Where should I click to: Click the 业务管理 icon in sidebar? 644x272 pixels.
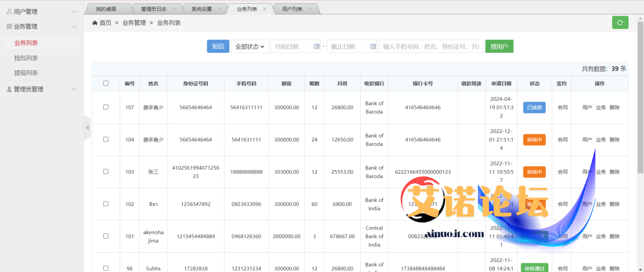tap(9, 26)
